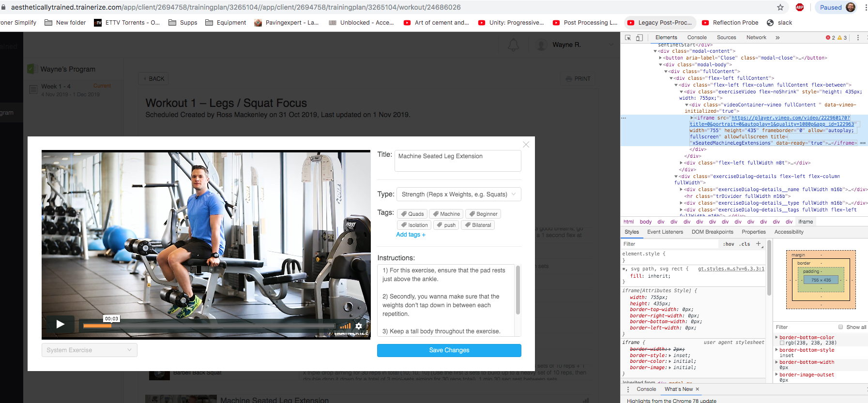Expand the exerciseDialog-details__name node
868x403 pixels.
[x=682, y=190]
